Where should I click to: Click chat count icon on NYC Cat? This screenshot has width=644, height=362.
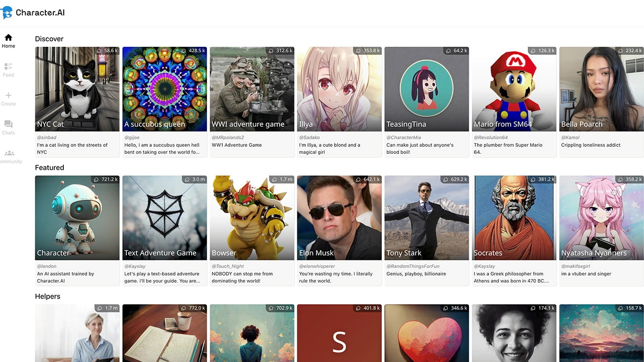pyautogui.click(x=99, y=51)
